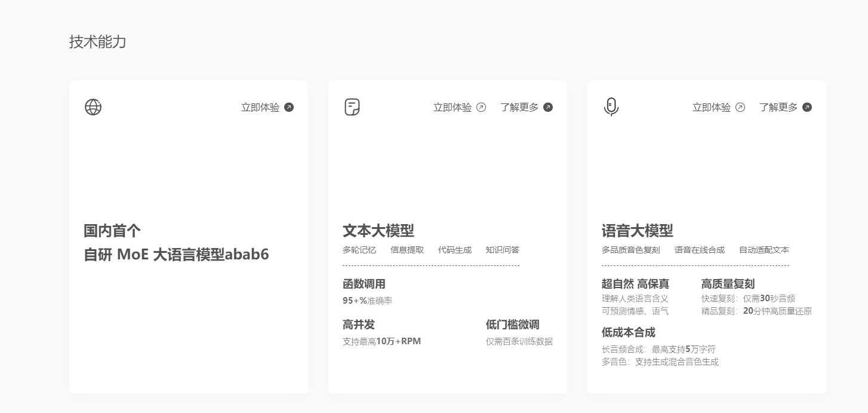Image resolution: width=868 pixels, height=413 pixels.
Task: Select the 多轮记忆 tag
Action: click(359, 250)
